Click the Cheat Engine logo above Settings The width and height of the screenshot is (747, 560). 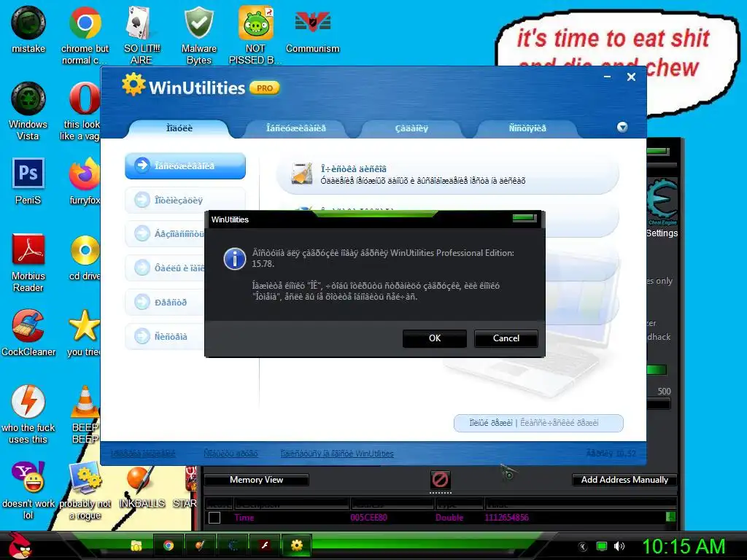pyautogui.click(x=662, y=201)
